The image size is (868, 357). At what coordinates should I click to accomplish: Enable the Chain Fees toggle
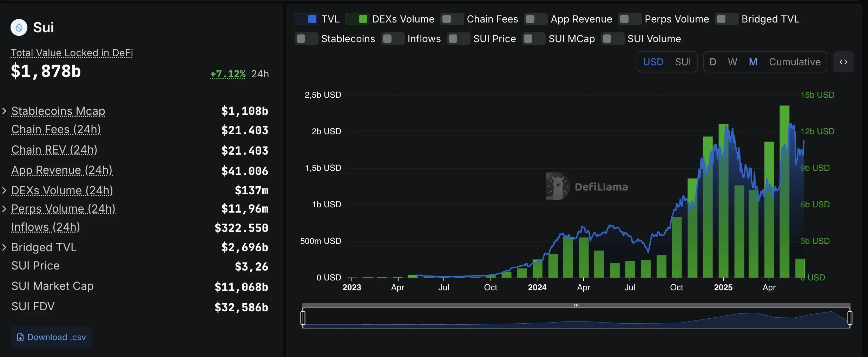click(x=452, y=19)
